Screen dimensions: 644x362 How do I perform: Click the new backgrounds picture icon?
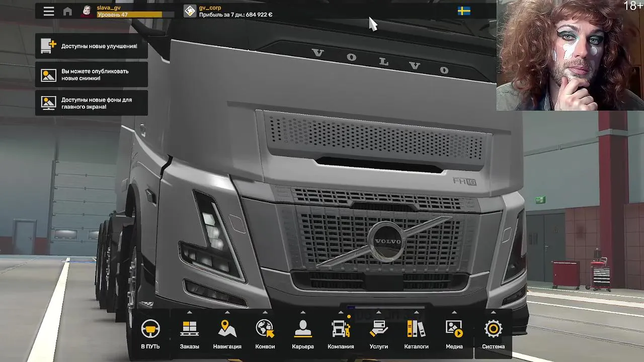[x=48, y=103]
